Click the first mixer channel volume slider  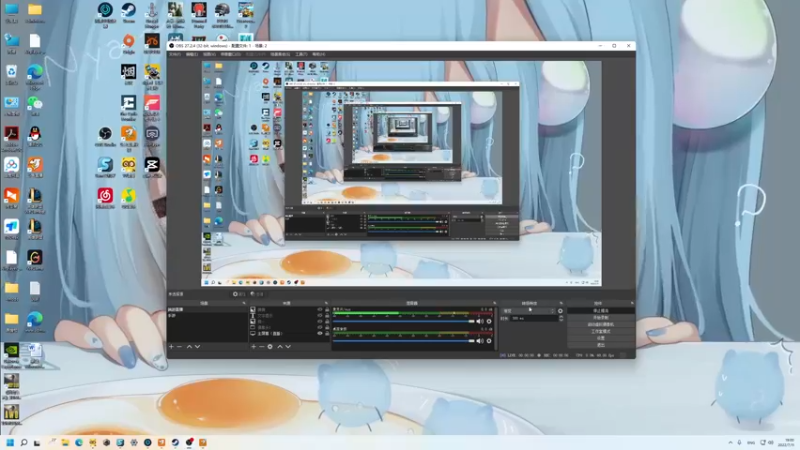pos(404,321)
